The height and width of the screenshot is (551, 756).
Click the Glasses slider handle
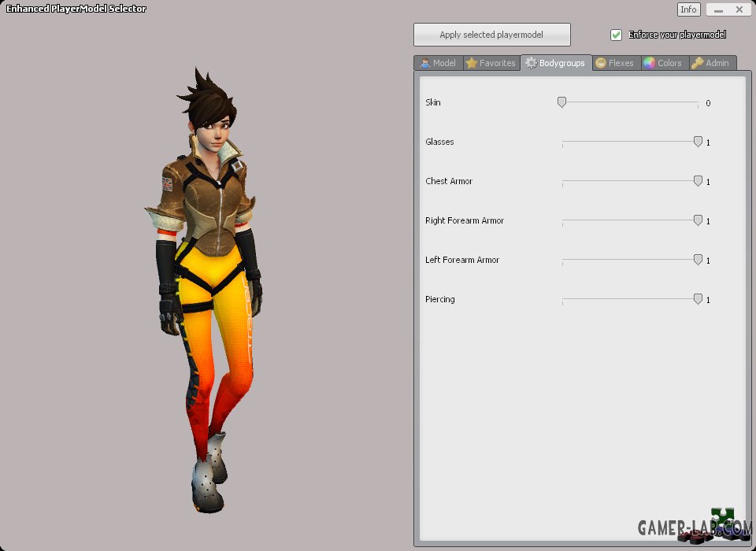698,142
